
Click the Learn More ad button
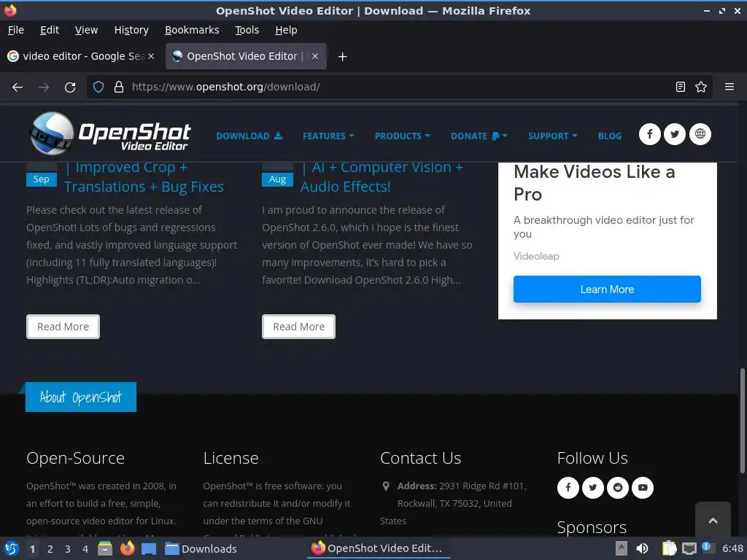click(607, 289)
